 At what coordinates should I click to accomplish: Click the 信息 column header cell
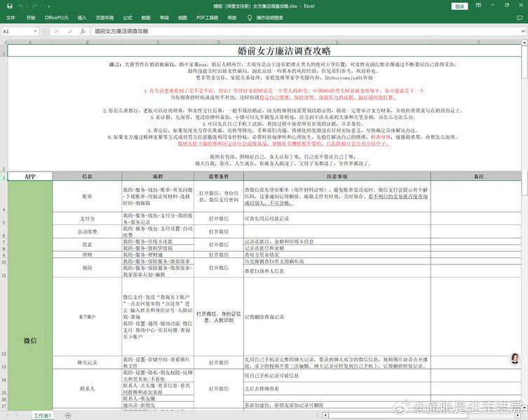87,177
